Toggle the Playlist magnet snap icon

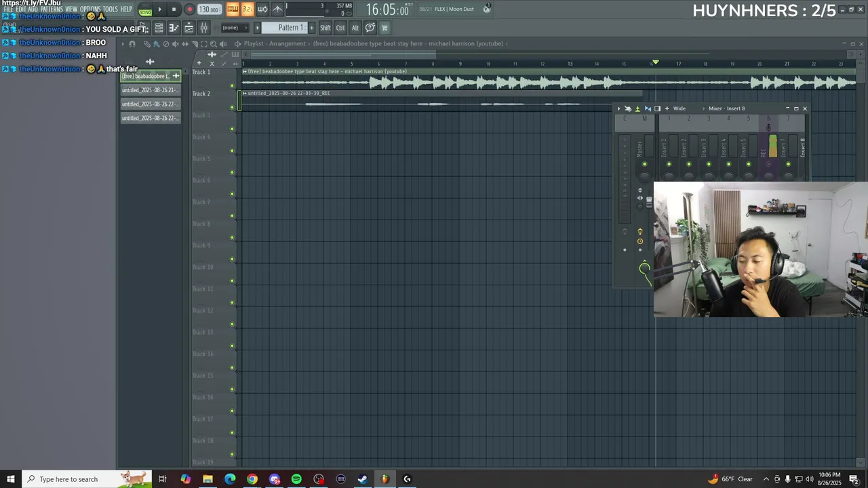point(132,43)
